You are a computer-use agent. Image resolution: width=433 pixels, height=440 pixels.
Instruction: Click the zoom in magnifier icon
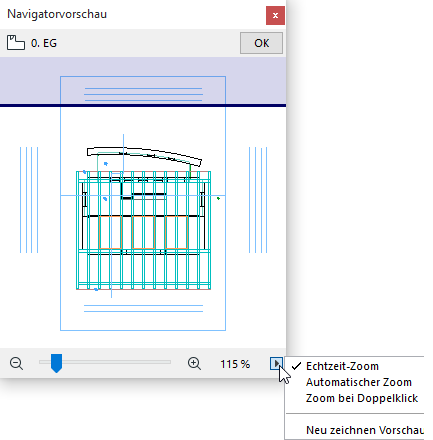click(194, 363)
